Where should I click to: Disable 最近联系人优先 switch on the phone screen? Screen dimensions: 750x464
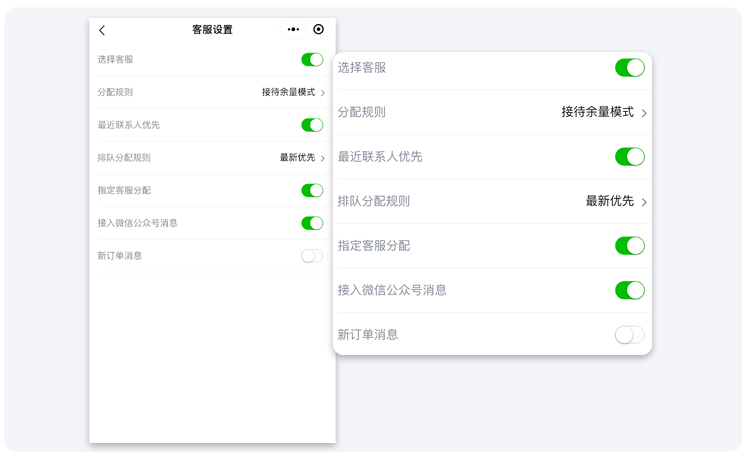(x=312, y=125)
